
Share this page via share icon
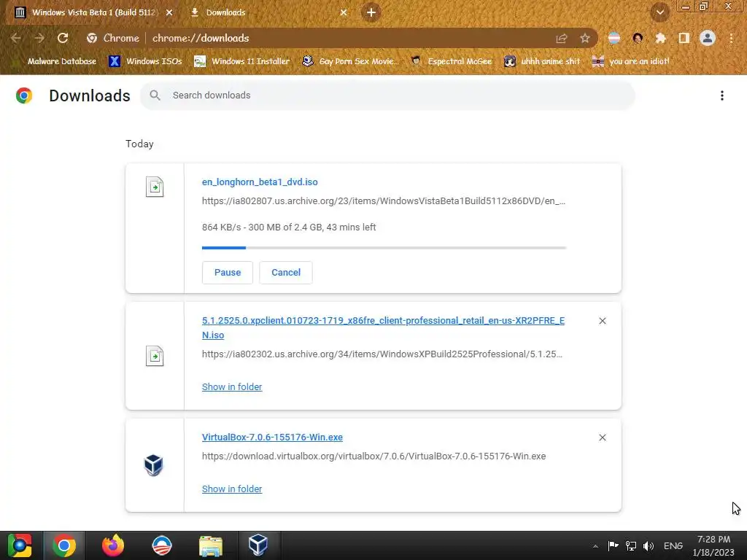562,38
